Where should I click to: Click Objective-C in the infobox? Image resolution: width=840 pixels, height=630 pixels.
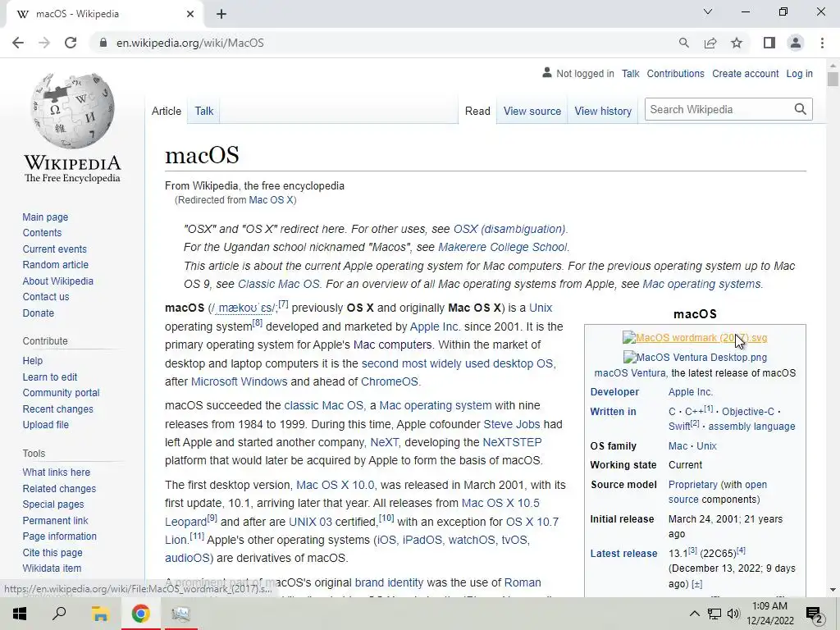click(x=748, y=412)
